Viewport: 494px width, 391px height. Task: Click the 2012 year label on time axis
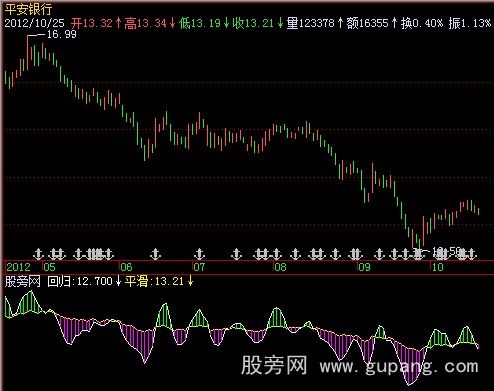[18, 267]
